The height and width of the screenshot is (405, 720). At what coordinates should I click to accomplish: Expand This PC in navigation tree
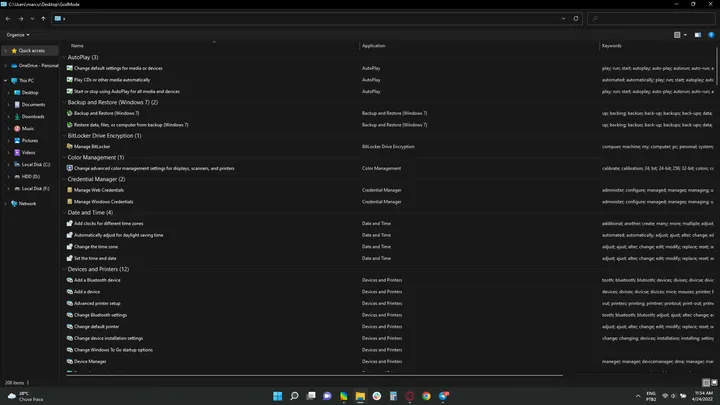coord(7,80)
